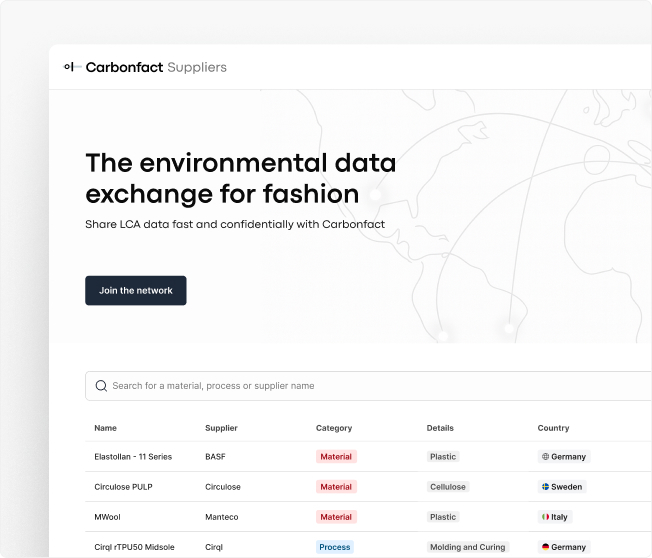Screen dimensions: 652x558
Task: Click the Material tag in the Circulose PULP row
Action: (336, 487)
